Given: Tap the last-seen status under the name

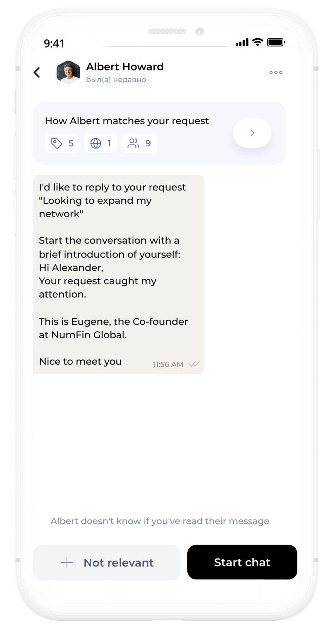Looking at the screenshot, I should (x=116, y=80).
